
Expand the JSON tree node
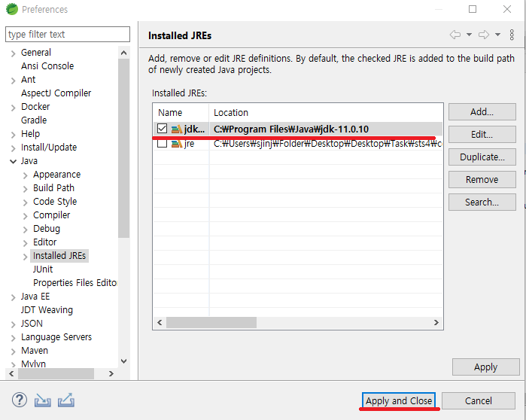pos(13,324)
